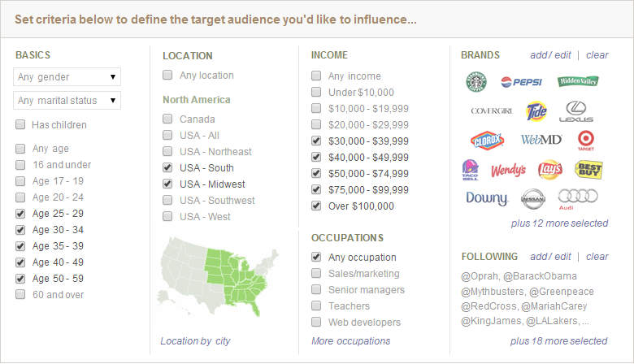Viewport: 634px width, 364px height.
Task: Select the Taco Bell logo
Action: click(x=470, y=170)
